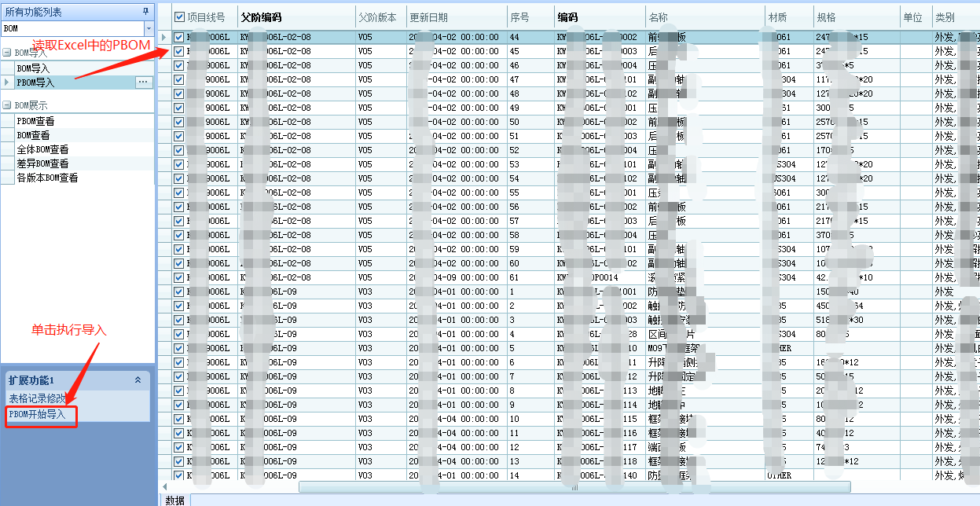
Task: Click the 父阶编码 cell in row 序号 10
Action: click(296, 419)
